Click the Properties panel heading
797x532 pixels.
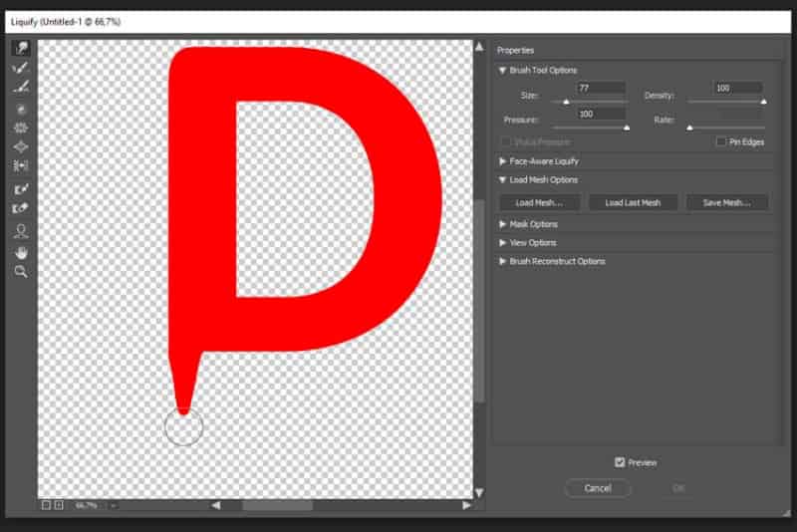[515, 50]
